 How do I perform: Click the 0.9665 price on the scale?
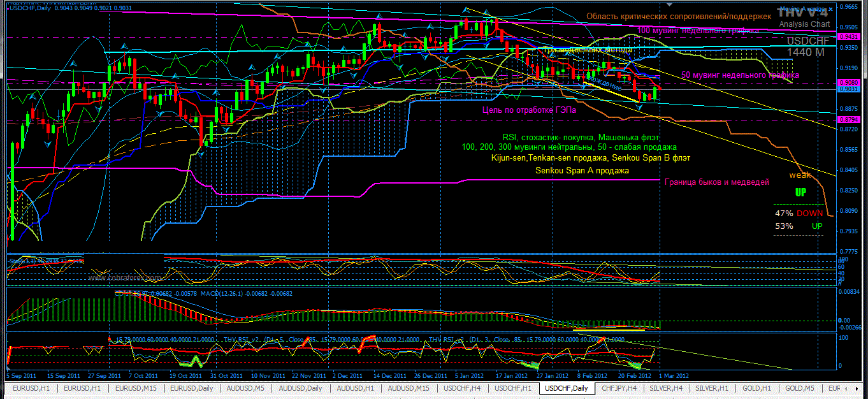click(x=850, y=7)
